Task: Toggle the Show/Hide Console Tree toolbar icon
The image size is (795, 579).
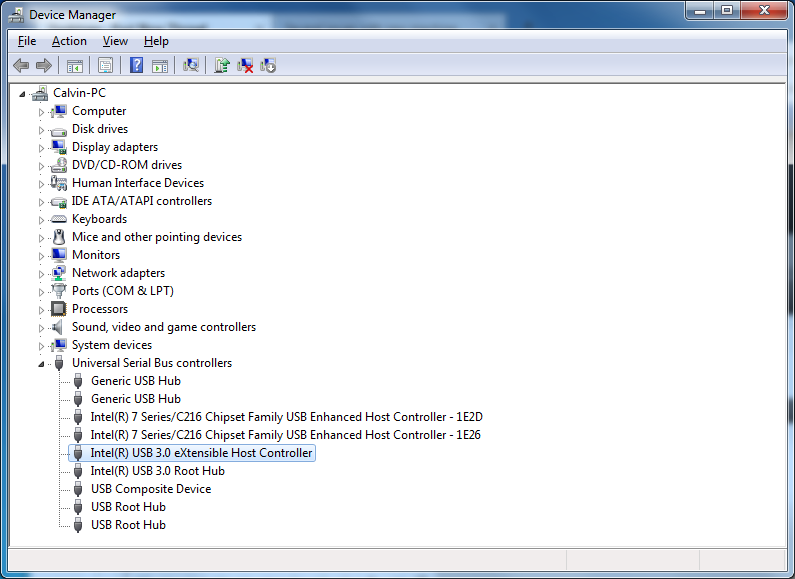Action: pos(75,65)
